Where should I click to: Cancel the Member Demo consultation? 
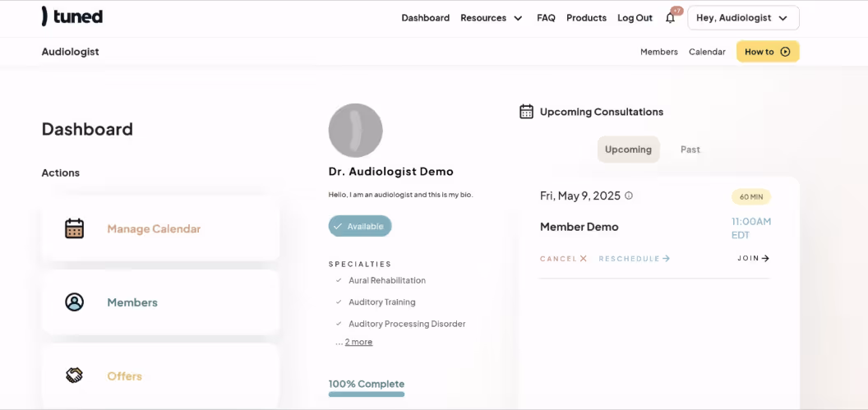click(x=563, y=258)
